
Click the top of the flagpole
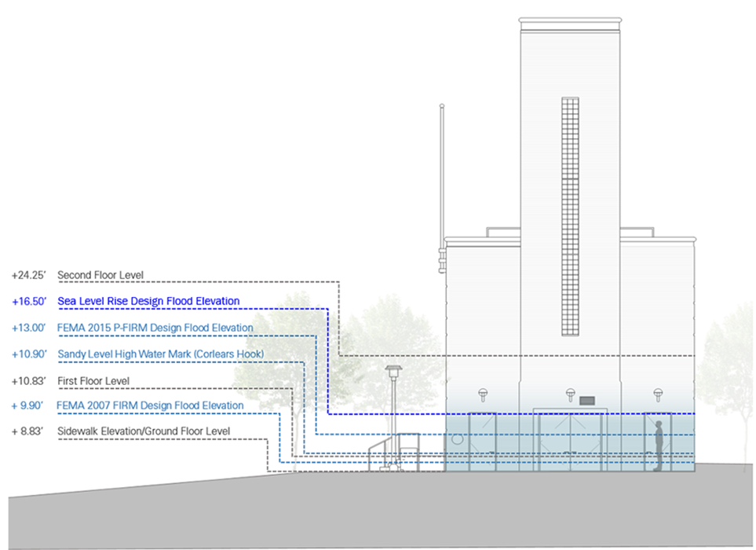(442, 106)
